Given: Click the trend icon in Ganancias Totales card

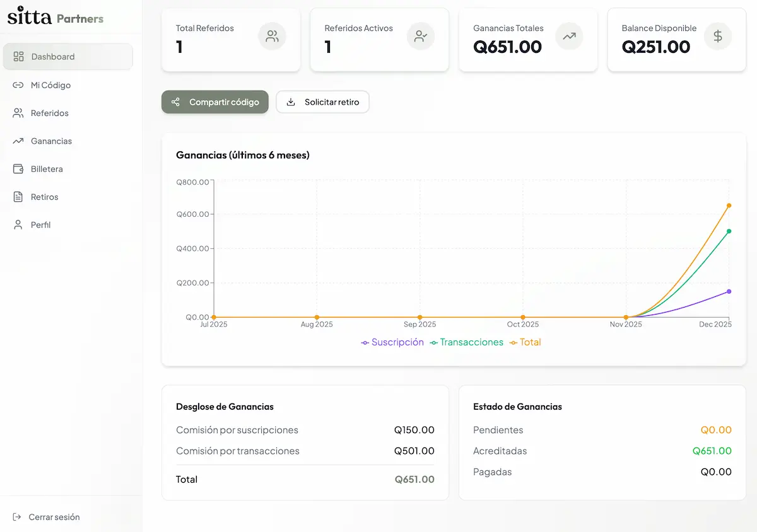Looking at the screenshot, I should click(569, 37).
